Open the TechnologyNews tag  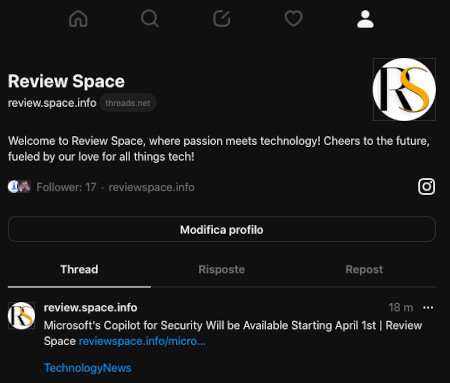point(88,368)
